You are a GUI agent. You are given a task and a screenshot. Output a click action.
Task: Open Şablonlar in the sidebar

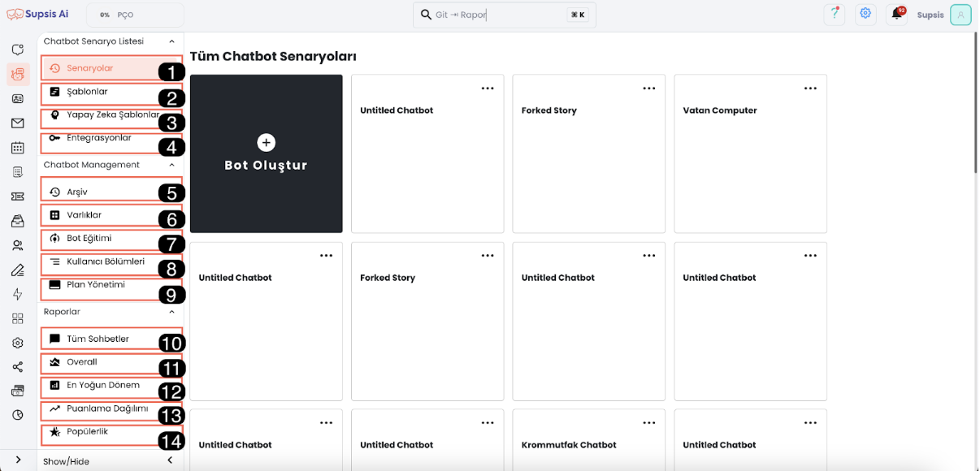(x=111, y=93)
